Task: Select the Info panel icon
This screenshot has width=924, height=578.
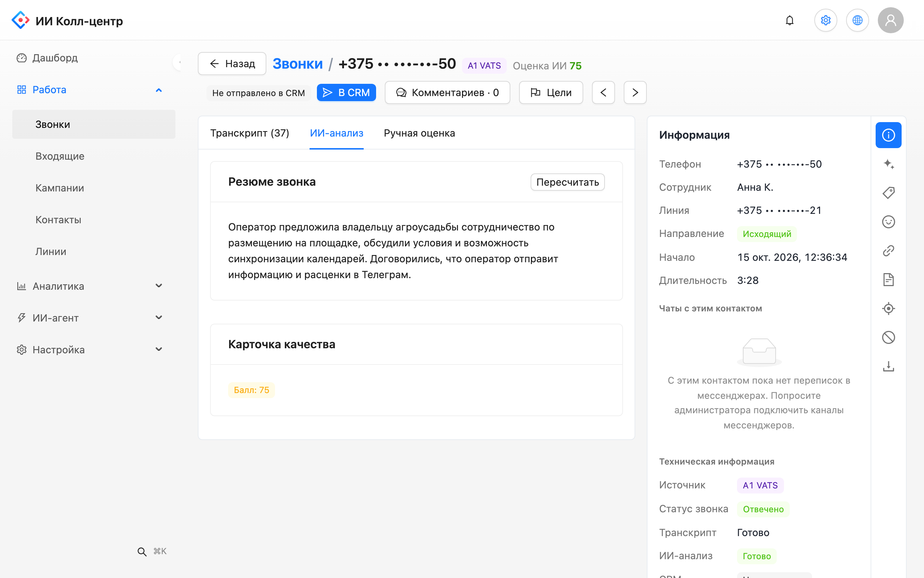Action: (x=888, y=135)
